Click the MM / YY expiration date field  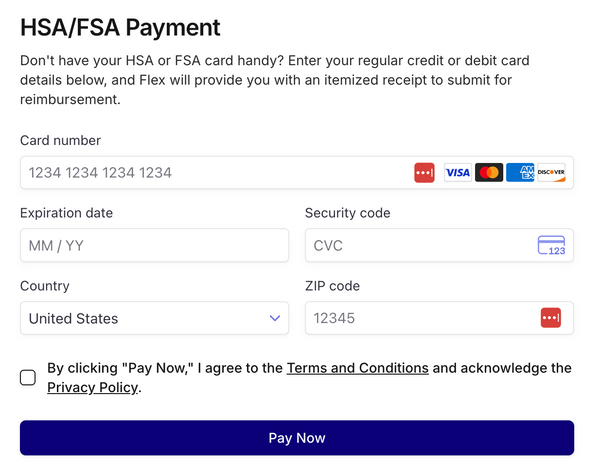(x=154, y=245)
